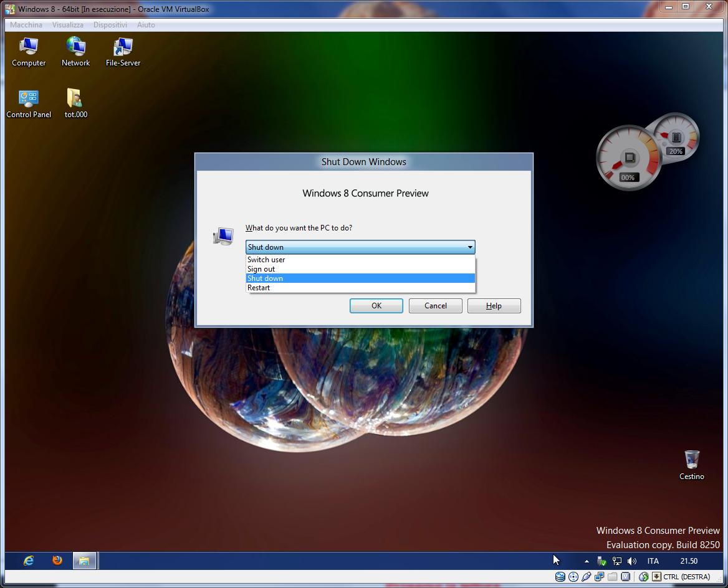Click the ITA input language indicator

pyautogui.click(x=653, y=561)
